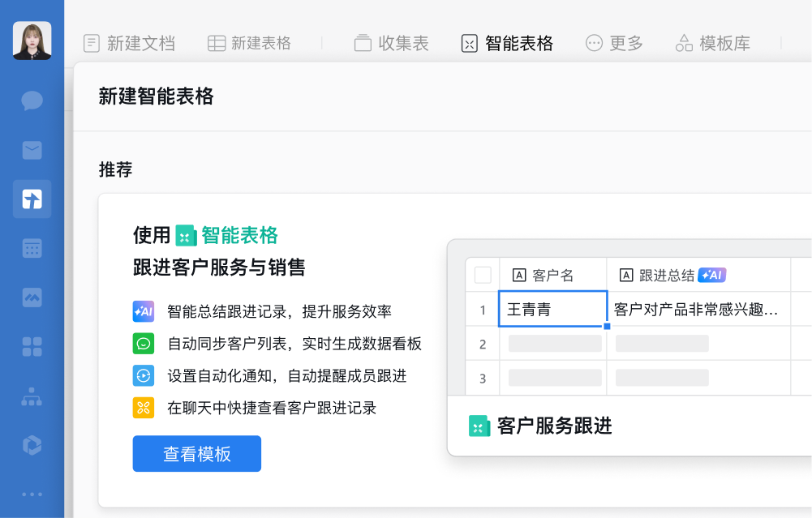The width and height of the screenshot is (812, 518).
Task: Open the workbench grid icon in sidebar
Action: click(32, 347)
